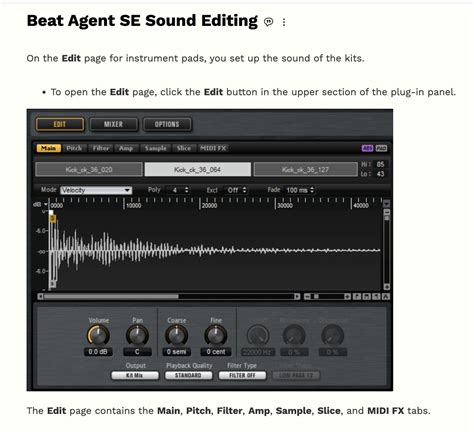Image resolution: width=474 pixels, height=432 pixels.
Task: Toggle the purple ABS badge
Action: (x=367, y=148)
